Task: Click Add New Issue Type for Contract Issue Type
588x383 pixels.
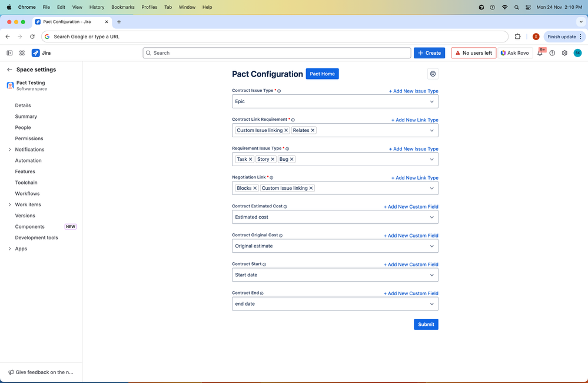Action: click(x=414, y=91)
